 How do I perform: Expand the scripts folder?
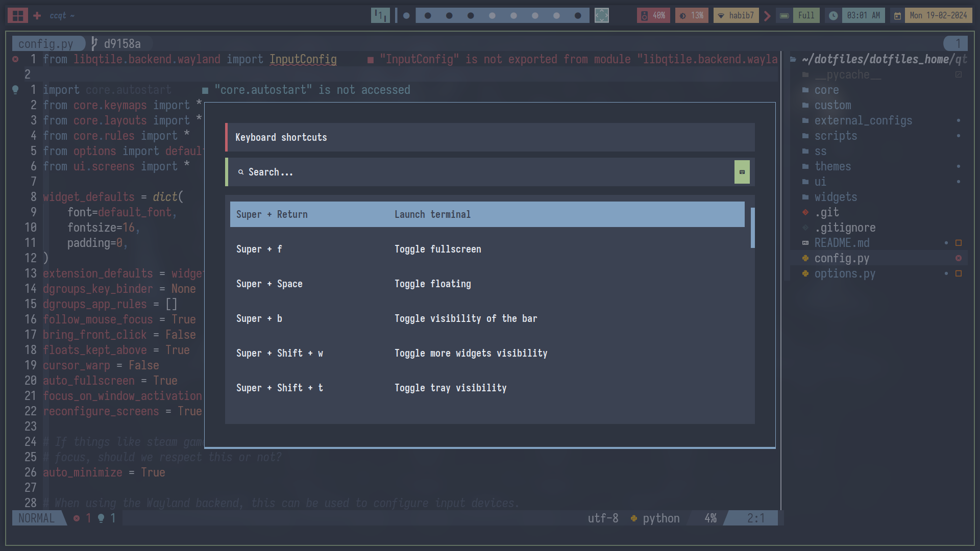coord(836,136)
